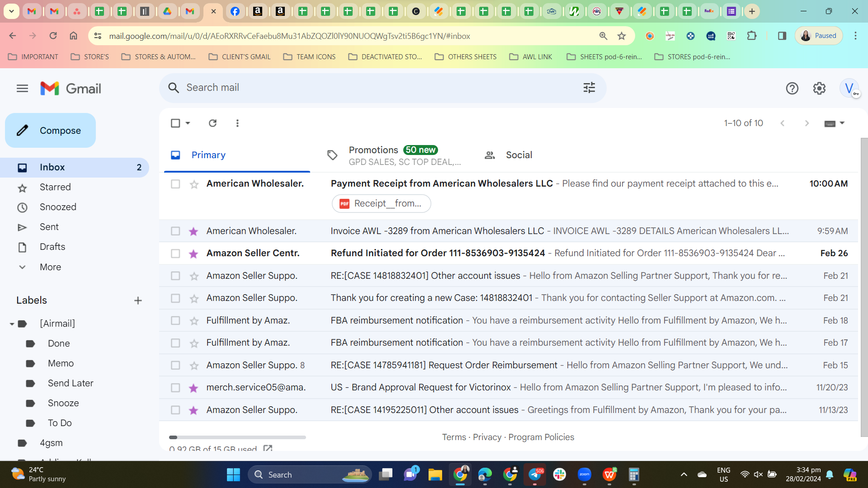This screenshot has height=488, width=868.
Task: Open the Windows Start menu
Action: (233, 475)
